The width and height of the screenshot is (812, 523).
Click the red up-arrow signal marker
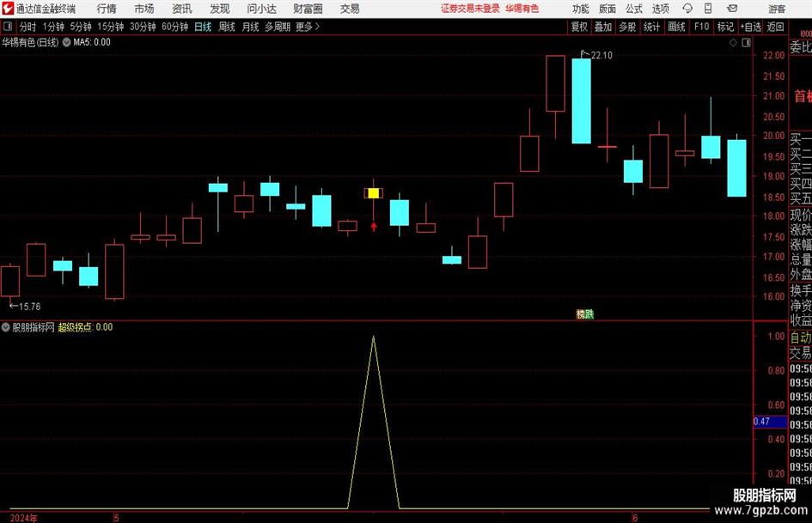click(374, 226)
